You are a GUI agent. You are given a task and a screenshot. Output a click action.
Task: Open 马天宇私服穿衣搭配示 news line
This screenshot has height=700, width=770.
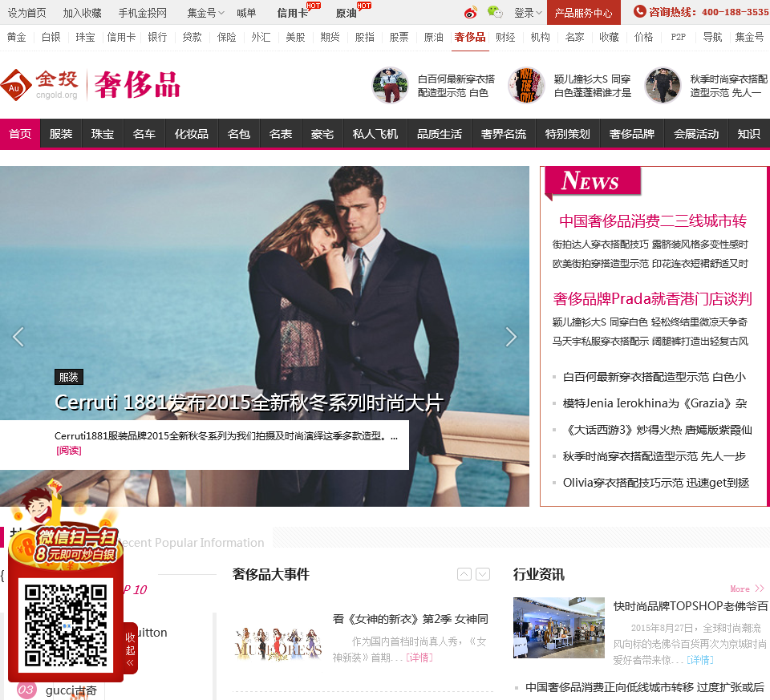[x=650, y=341]
